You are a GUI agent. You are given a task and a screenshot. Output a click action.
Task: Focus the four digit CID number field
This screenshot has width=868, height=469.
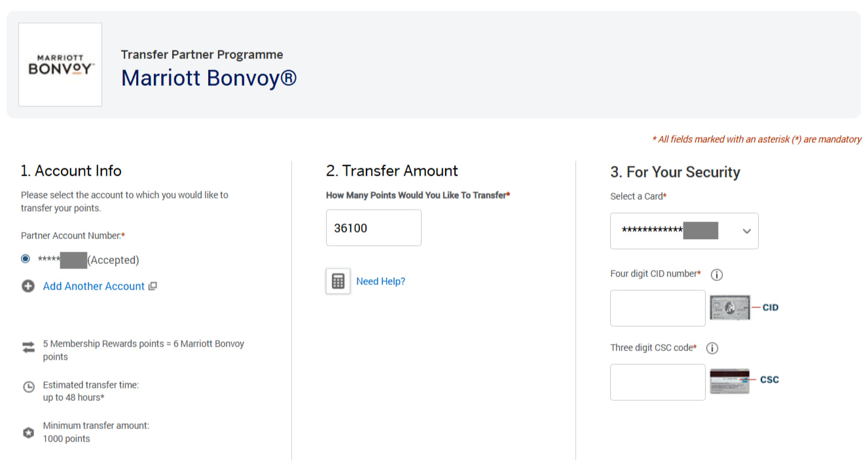tap(657, 309)
